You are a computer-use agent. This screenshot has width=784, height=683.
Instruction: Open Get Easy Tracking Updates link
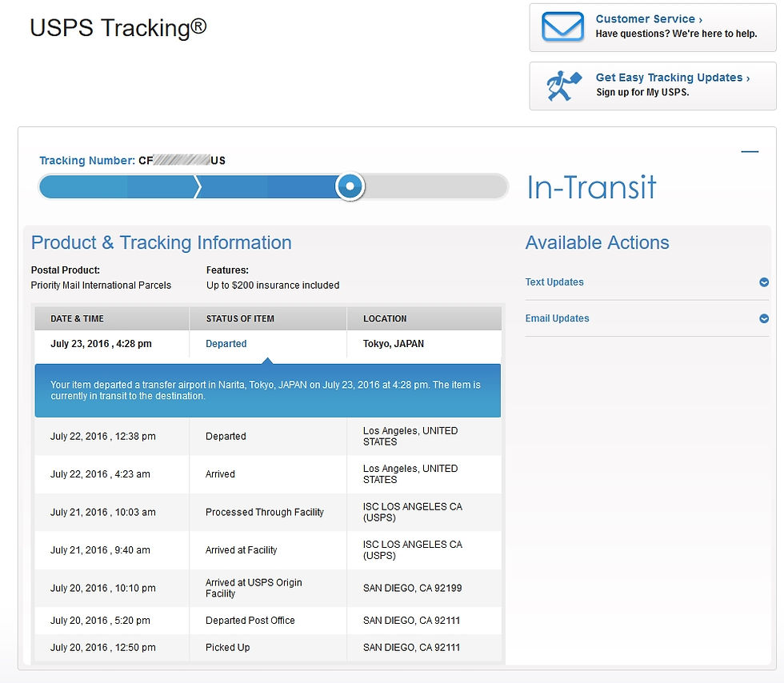[x=673, y=78]
